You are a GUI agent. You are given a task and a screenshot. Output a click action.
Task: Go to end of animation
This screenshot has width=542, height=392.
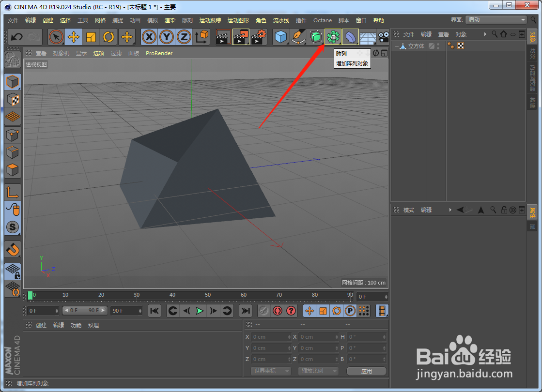pos(246,311)
